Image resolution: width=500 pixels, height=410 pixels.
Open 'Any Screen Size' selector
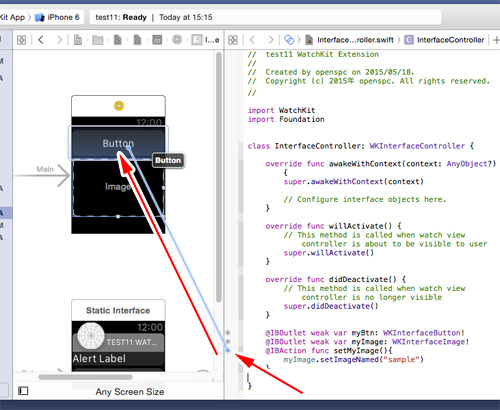coord(130,392)
